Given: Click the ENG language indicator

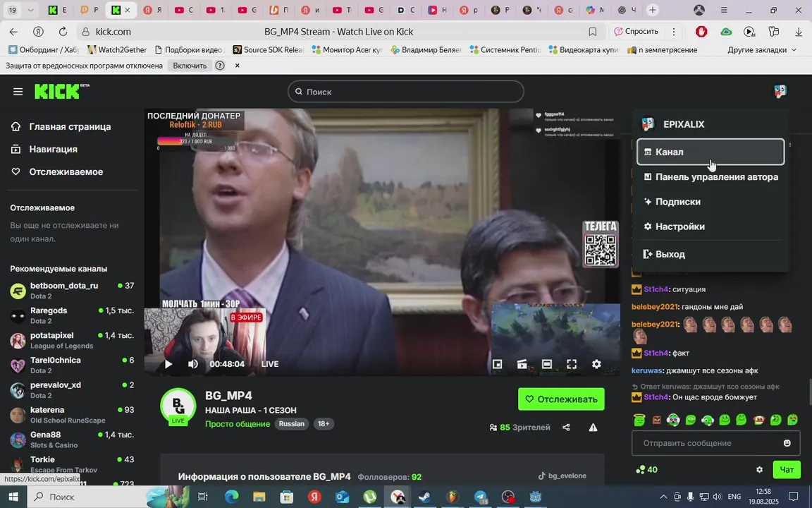Looking at the screenshot, I should click(x=734, y=497).
